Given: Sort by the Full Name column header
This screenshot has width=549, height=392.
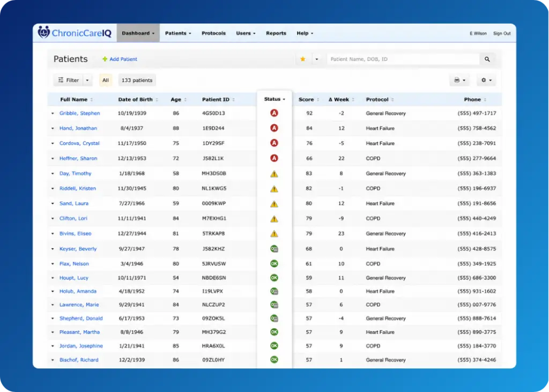Looking at the screenshot, I should pyautogui.click(x=76, y=100).
